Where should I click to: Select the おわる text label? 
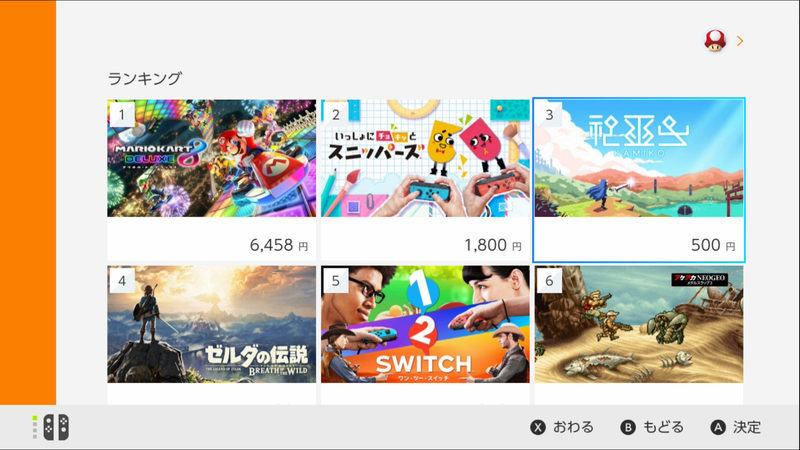(573, 427)
